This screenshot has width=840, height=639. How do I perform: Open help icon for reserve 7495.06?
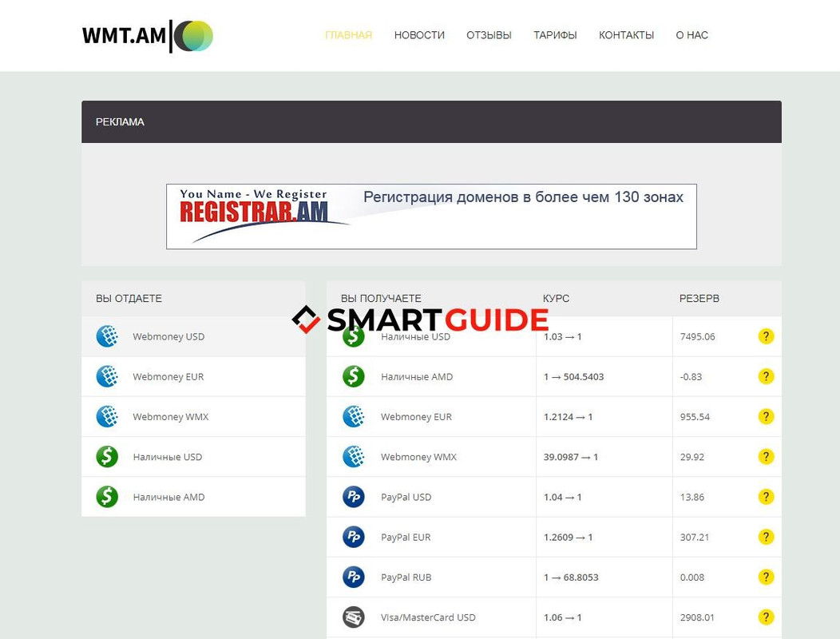point(766,336)
